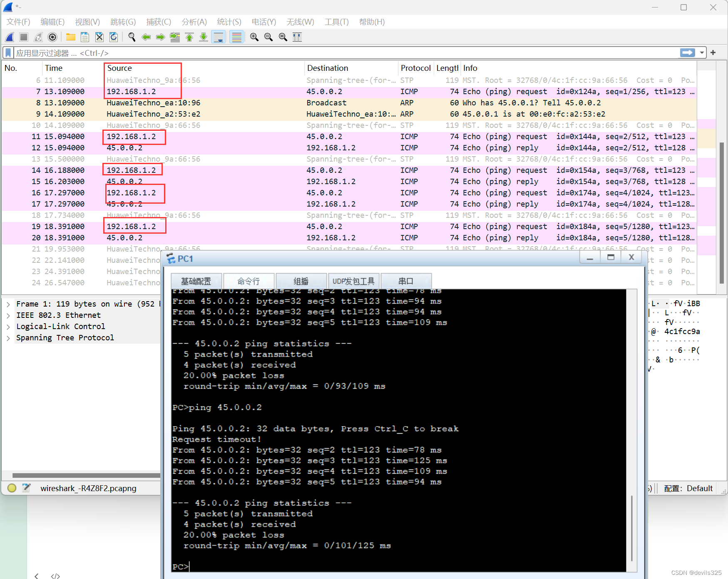This screenshot has width=728, height=579.
Task: Toggle packet list colorization
Action: coord(236,37)
